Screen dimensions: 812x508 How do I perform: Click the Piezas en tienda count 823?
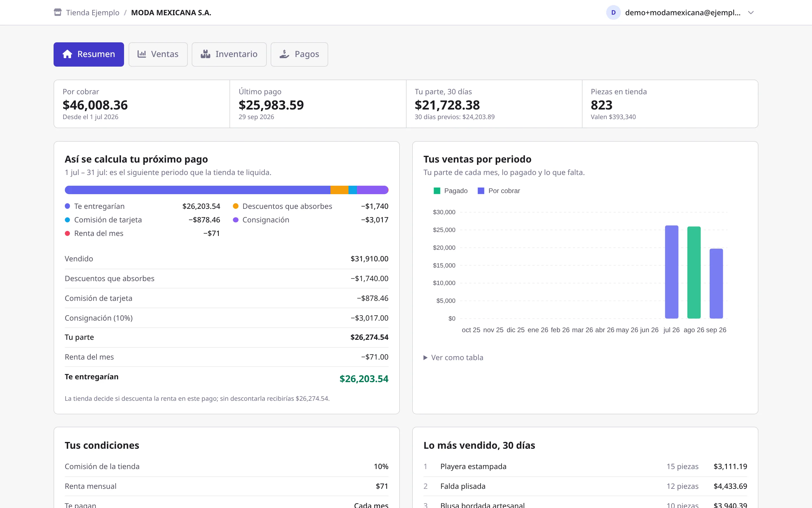click(602, 105)
